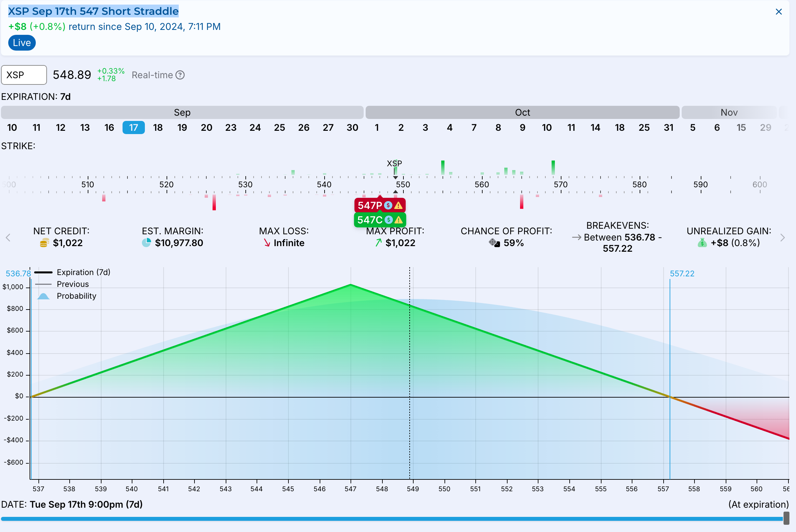Choose Sep 30 expiration date
796x532 pixels.
click(353, 127)
